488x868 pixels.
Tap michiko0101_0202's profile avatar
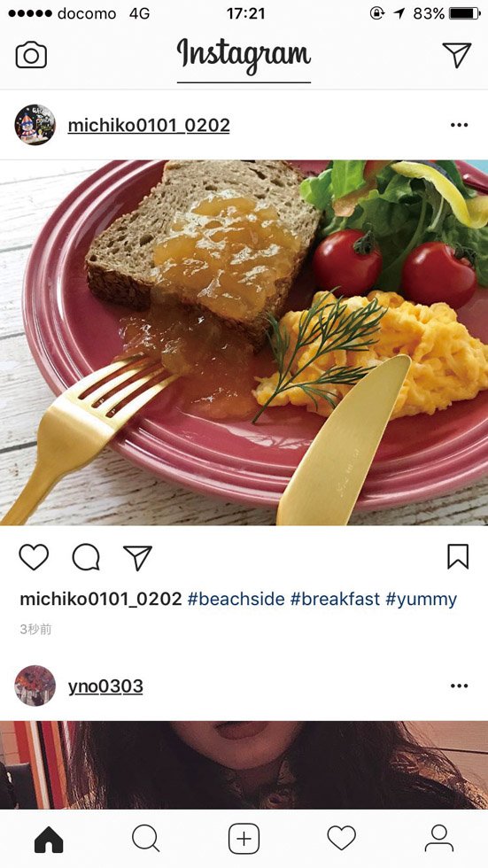click(x=35, y=125)
